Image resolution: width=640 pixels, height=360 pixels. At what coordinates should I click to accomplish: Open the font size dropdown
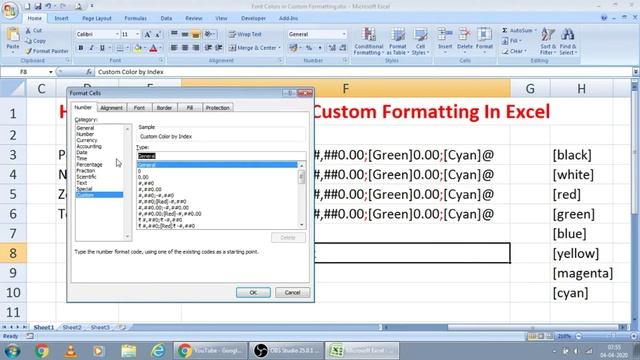click(138, 34)
